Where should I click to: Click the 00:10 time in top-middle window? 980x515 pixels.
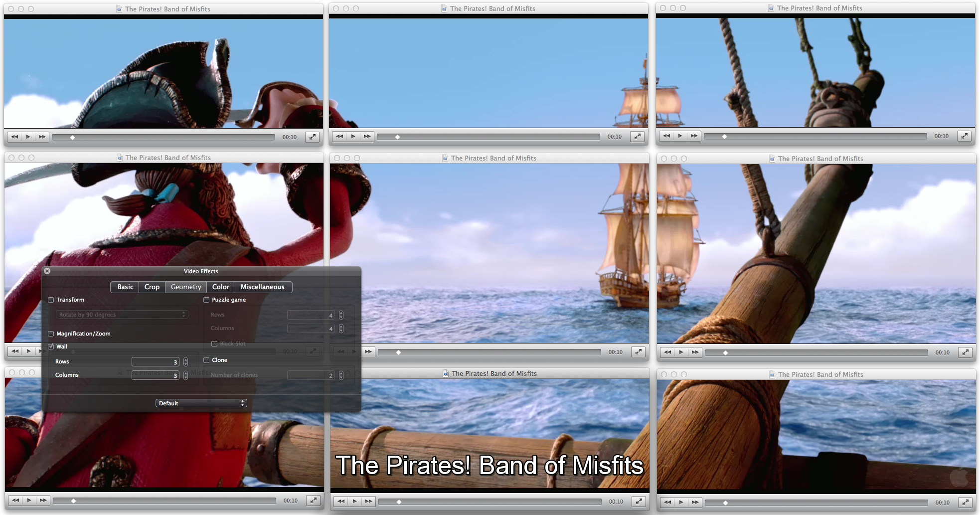[615, 137]
